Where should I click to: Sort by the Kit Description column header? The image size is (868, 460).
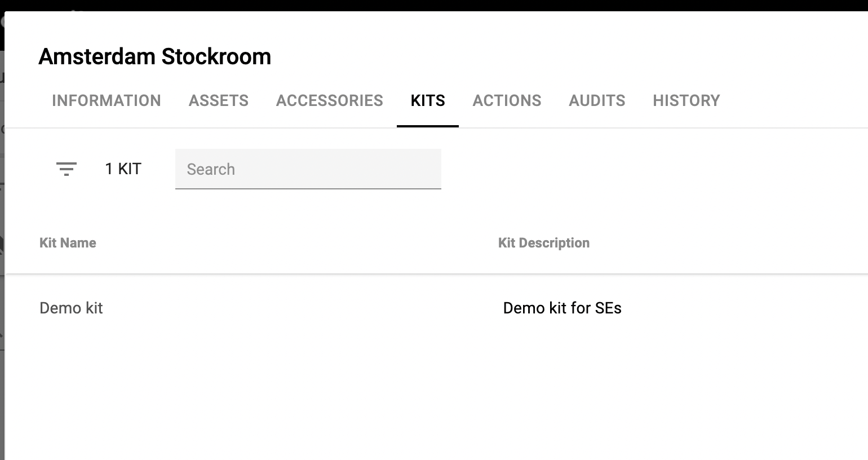(x=544, y=243)
